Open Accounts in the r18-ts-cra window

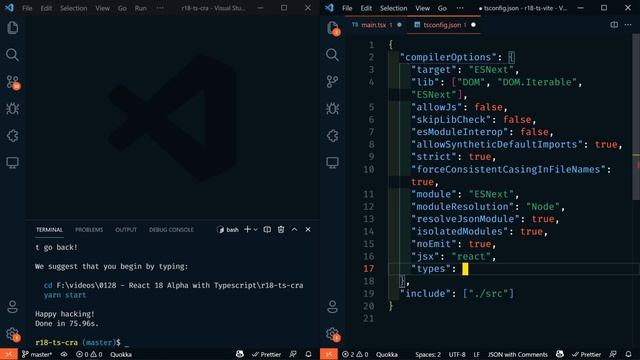(x=13, y=307)
